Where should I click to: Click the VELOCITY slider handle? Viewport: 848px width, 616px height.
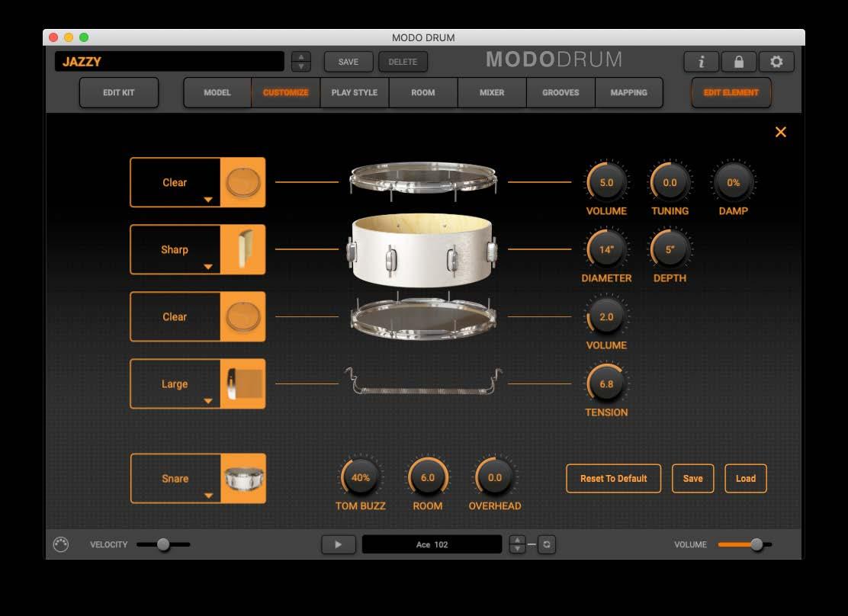coord(162,544)
